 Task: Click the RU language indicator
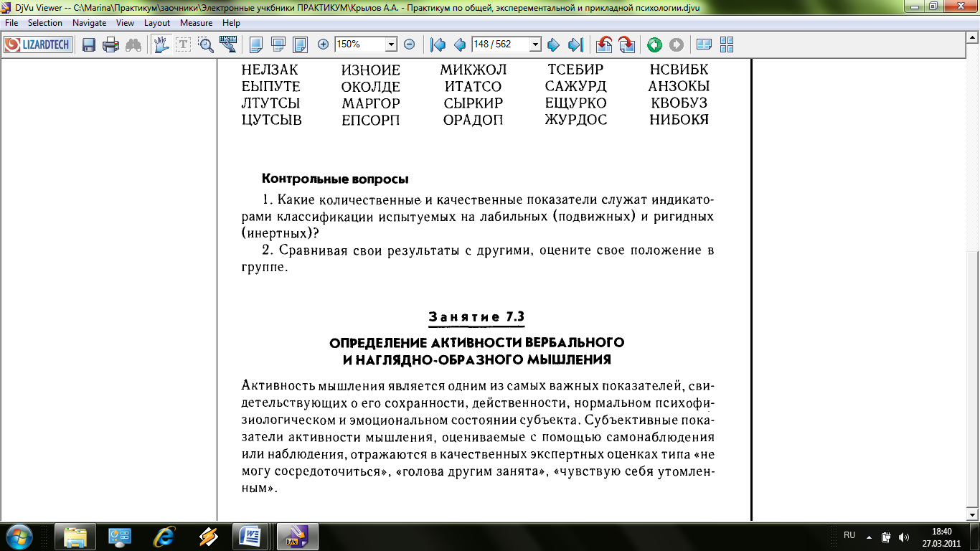tap(849, 535)
